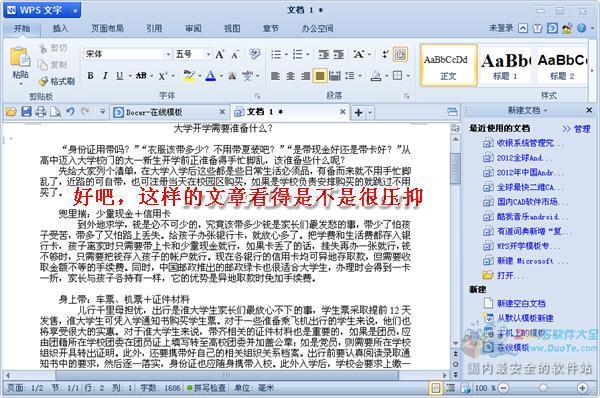600x398 pixels.
Task: Open the font name 宋体 dropdown
Action: pyautogui.click(x=168, y=54)
